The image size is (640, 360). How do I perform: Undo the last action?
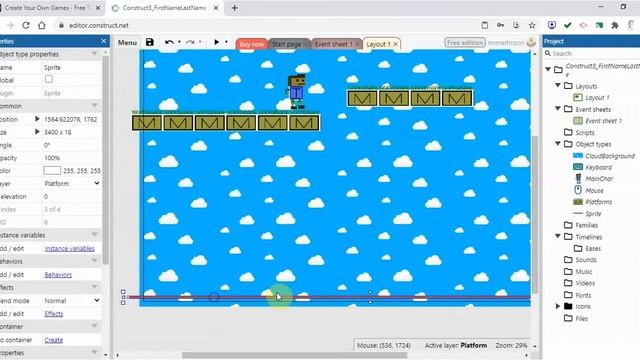[169, 42]
